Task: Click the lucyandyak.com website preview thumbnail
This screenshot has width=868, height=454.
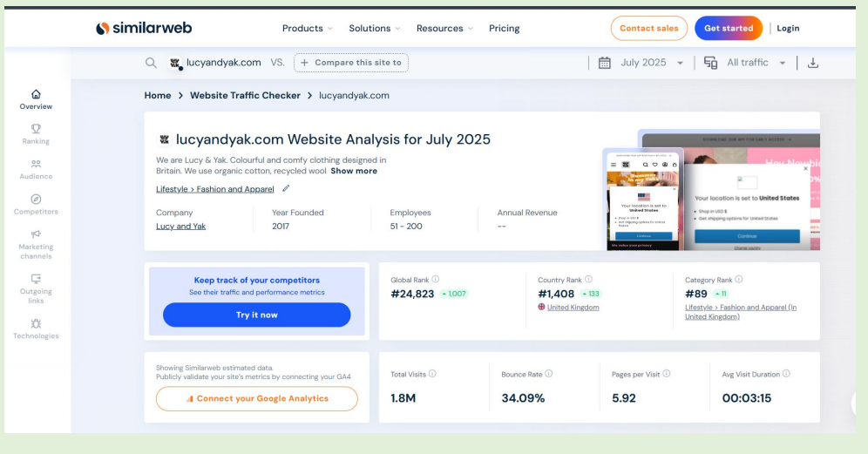Action: click(710, 192)
